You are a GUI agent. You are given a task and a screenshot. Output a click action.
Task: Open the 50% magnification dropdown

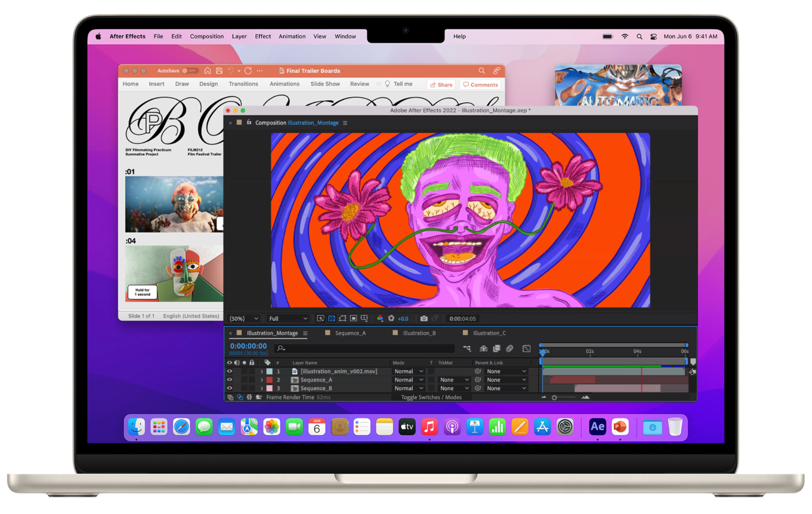point(243,319)
